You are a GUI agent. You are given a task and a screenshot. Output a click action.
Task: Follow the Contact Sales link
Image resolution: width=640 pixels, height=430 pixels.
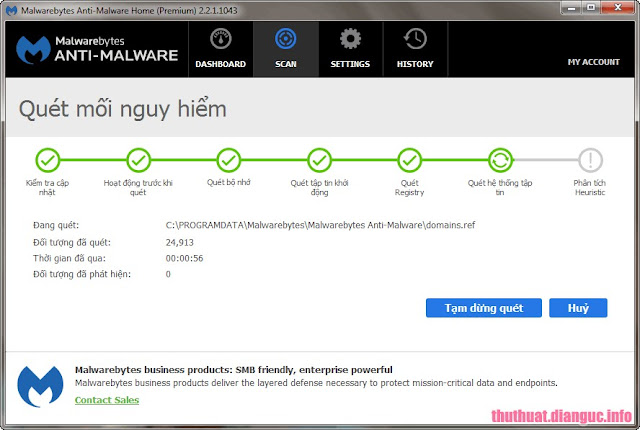pyautogui.click(x=107, y=400)
